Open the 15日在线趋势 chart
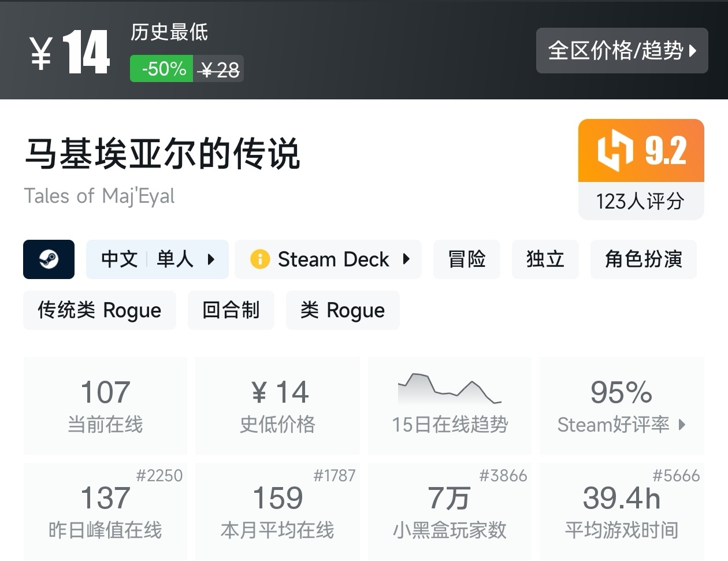 [450, 405]
